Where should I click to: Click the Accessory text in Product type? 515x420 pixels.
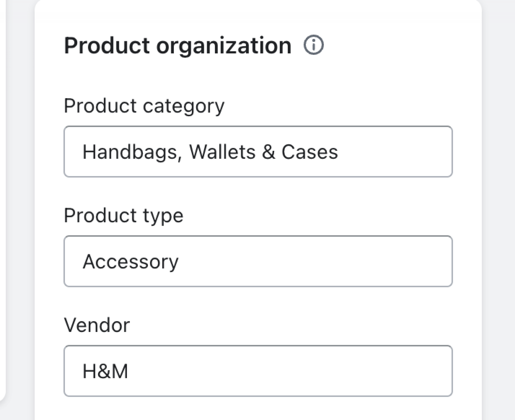pos(131,262)
